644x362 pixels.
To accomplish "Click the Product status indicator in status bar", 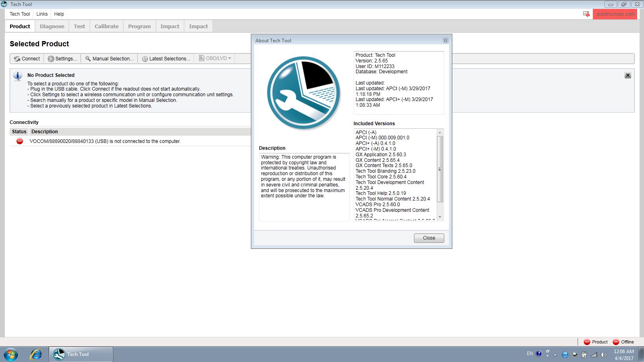I will [596, 342].
